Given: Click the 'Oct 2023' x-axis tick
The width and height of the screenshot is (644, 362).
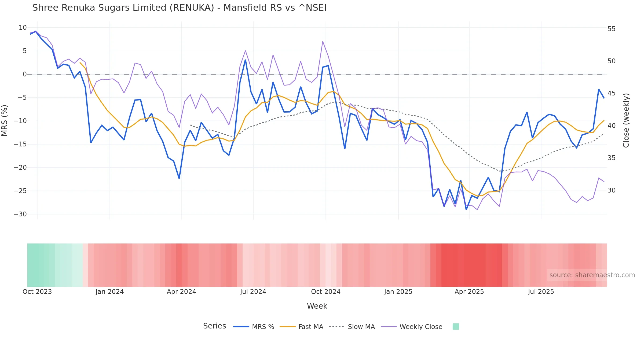Looking at the screenshot, I should (x=37, y=291).
